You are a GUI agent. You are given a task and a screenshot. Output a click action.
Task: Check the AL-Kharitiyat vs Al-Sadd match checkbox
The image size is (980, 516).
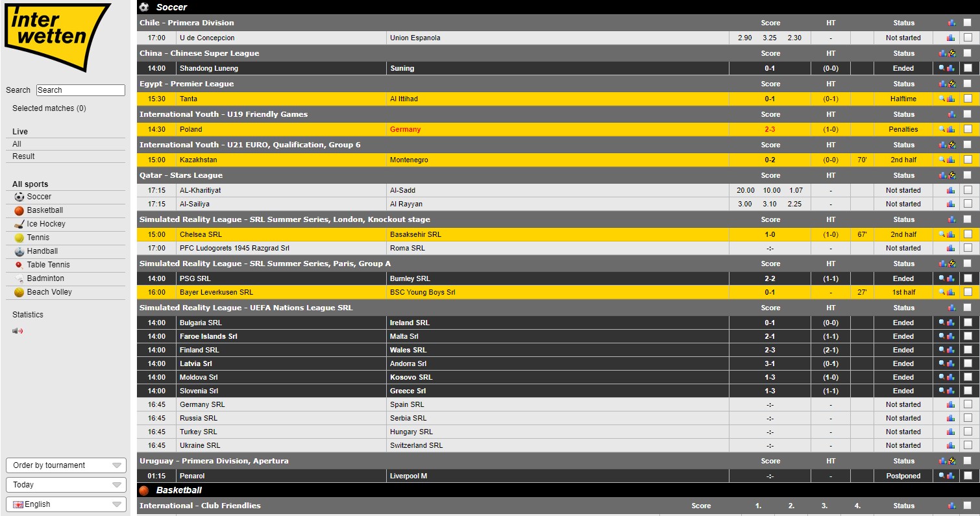tap(968, 190)
